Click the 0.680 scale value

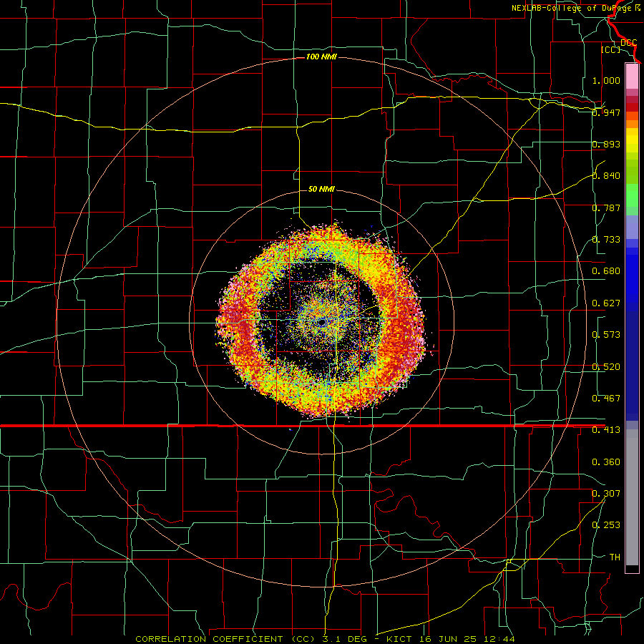pyautogui.click(x=606, y=271)
